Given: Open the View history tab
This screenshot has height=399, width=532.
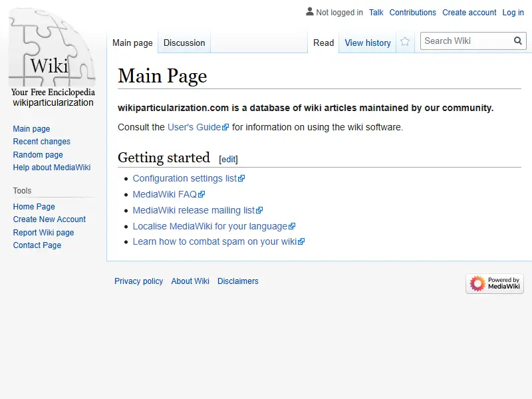Looking at the screenshot, I should pyautogui.click(x=368, y=43).
